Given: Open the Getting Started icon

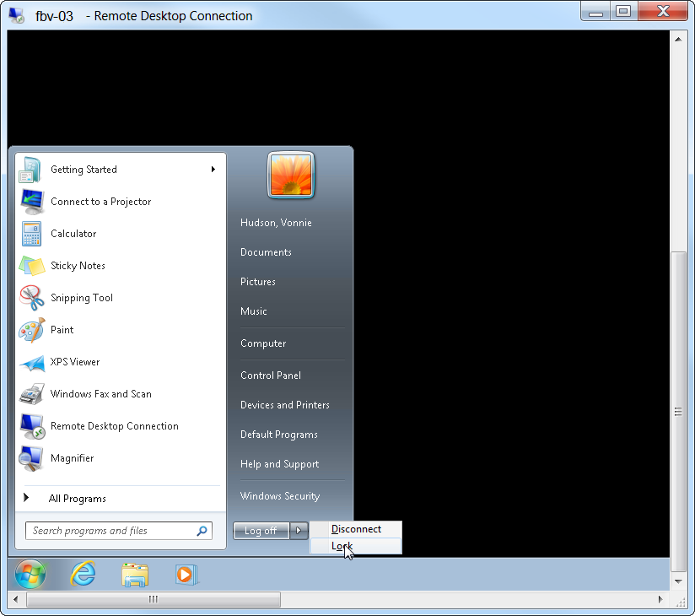Looking at the screenshot, I should pyautogui.click(x=31, y=170).
